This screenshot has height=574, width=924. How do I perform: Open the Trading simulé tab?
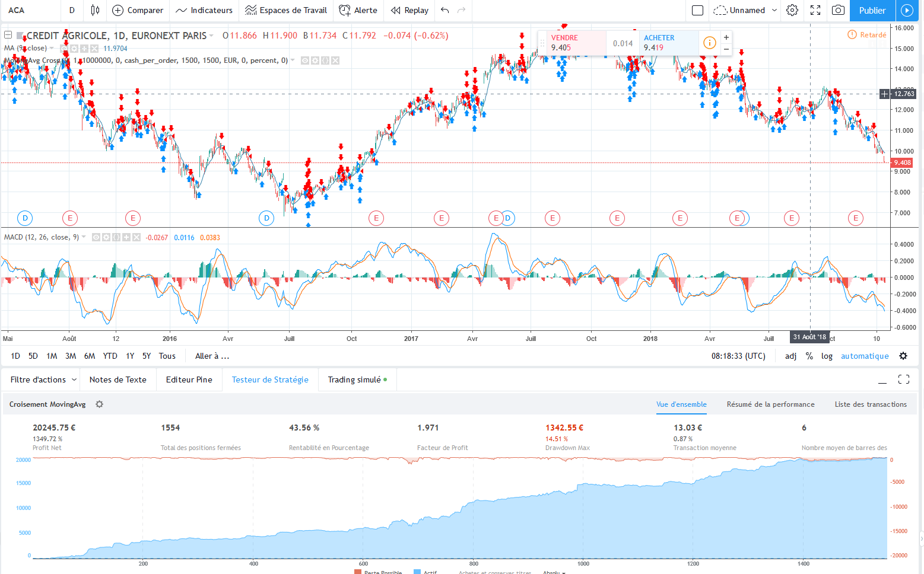pos(357,380)
